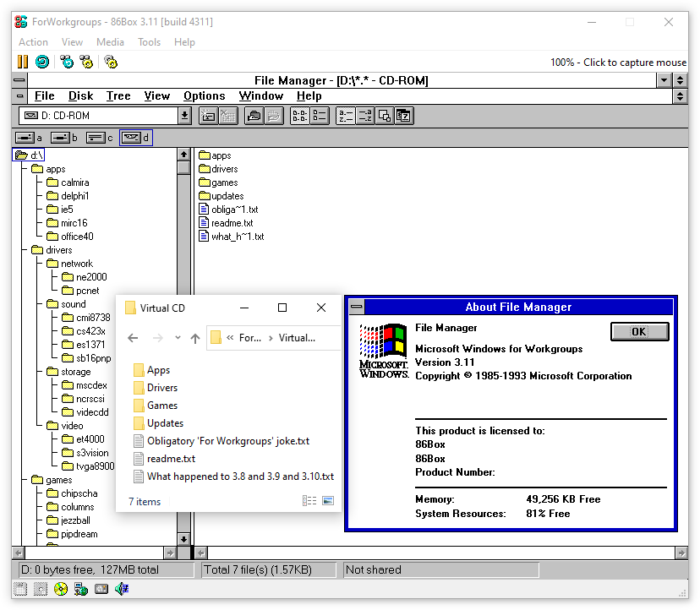Select the sb16pnp folder in tree
700x610 pixels.
[86, 358]
